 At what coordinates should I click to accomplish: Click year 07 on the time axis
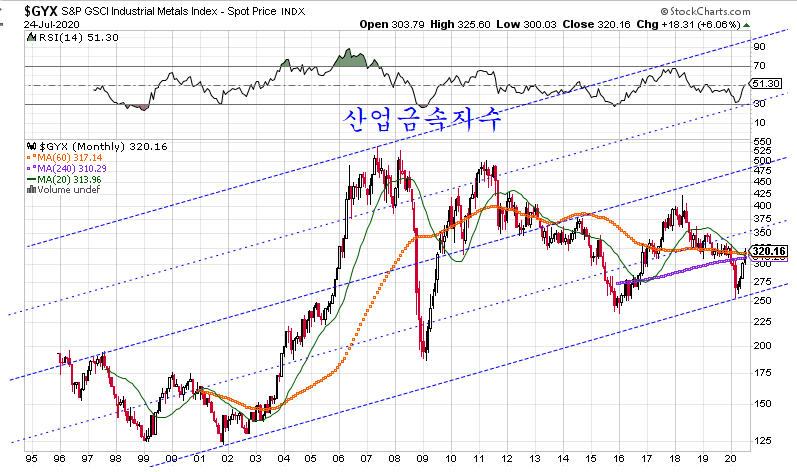[366, 459]
